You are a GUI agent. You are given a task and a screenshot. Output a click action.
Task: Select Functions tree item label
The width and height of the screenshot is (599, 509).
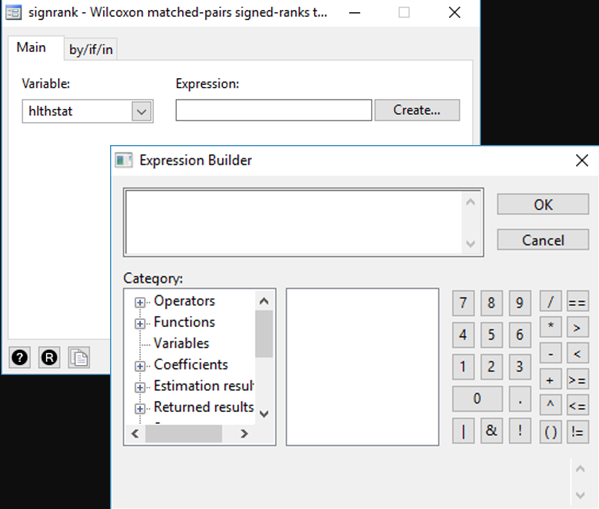pos(185,322)
